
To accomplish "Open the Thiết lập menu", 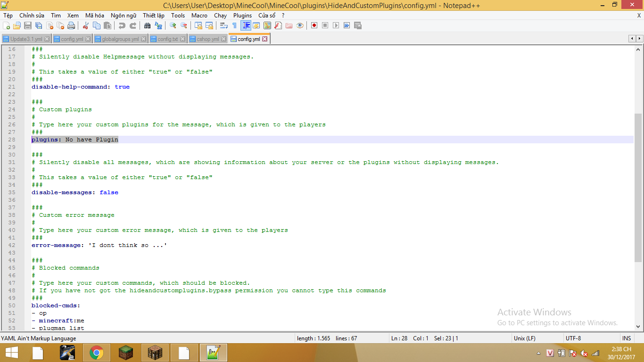I will tap(154, 16).
